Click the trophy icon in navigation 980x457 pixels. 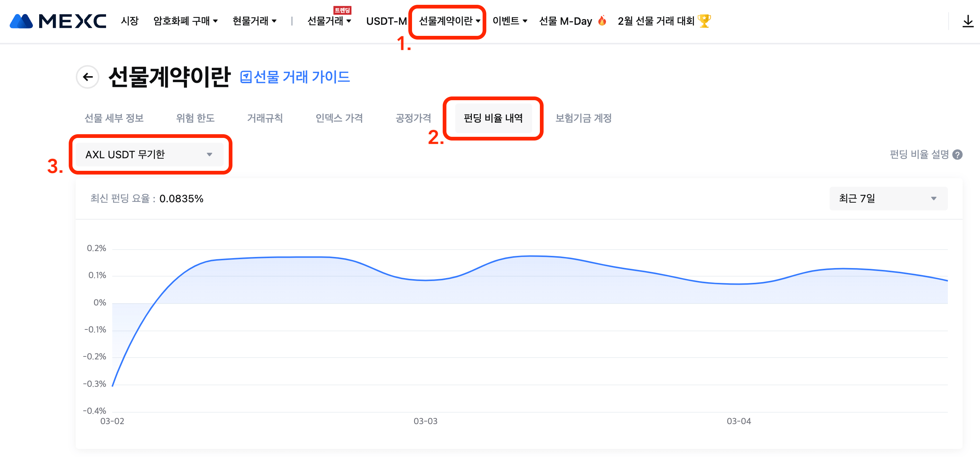coord(704,21)
